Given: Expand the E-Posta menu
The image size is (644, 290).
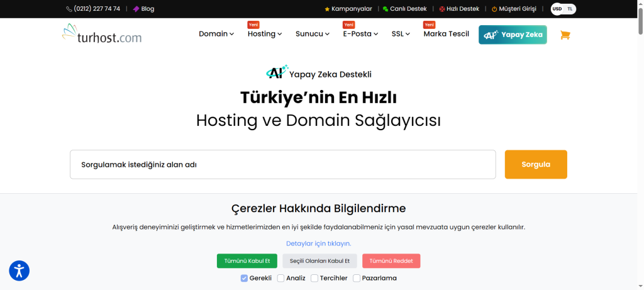Looking at the screenshot, I should 360,34.
